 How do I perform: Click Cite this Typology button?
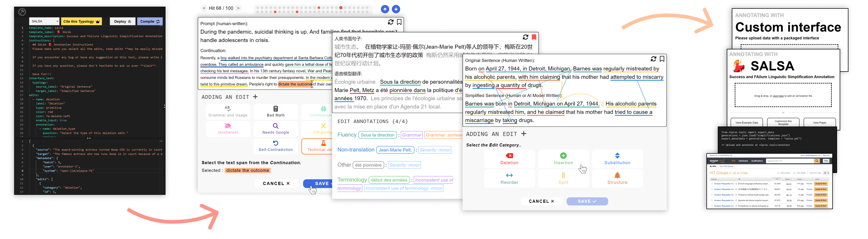81,21
